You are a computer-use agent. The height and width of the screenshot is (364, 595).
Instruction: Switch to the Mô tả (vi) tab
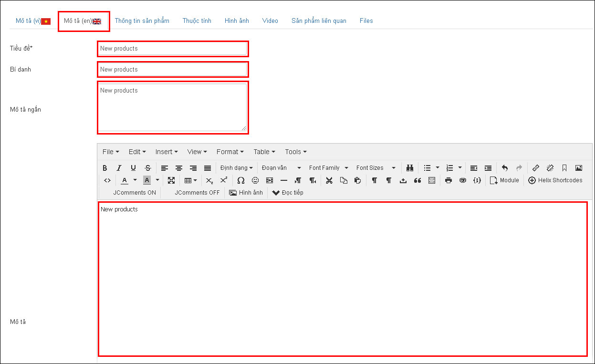33,21
